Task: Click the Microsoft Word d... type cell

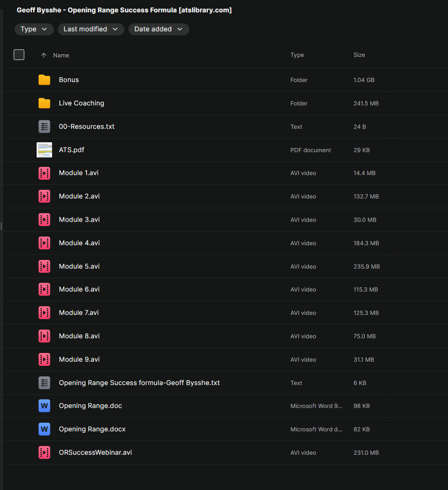Action: [316, 430]
